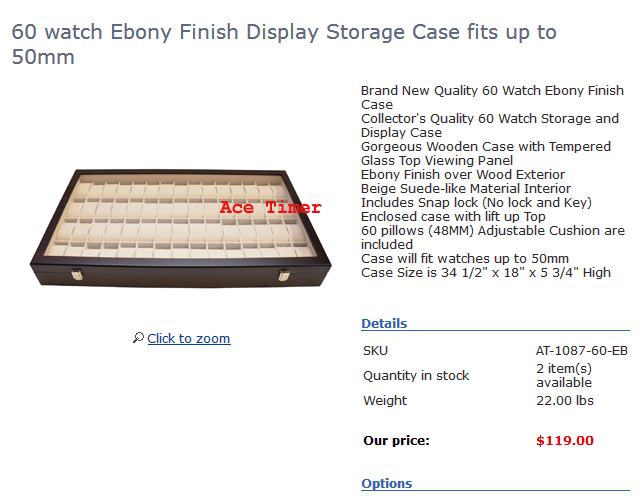This screenshot has width=640, height=500.
Task: Click the 22.00 lbs weight value
Action: pos(564,401)
